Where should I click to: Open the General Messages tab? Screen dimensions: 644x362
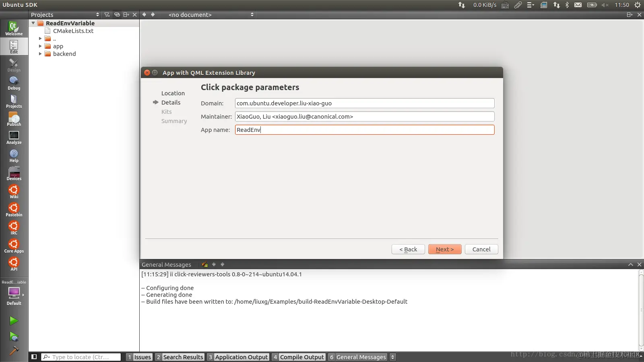point(357,357)
